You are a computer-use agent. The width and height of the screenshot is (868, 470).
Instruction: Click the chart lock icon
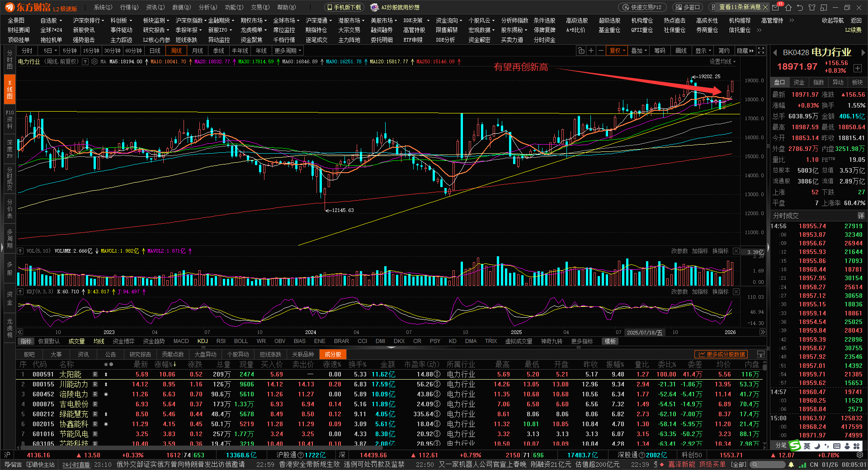tap(581, 51)
